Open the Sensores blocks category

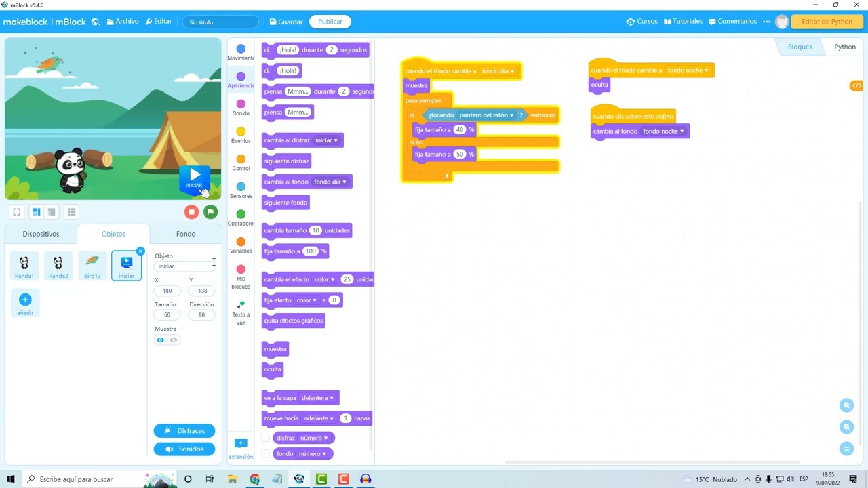[241, 190]
